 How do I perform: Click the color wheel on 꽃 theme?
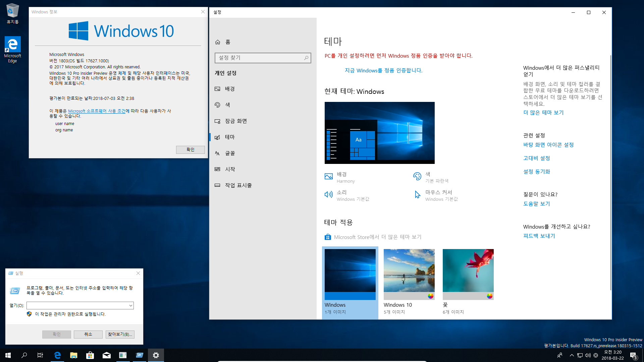(490, 296)
